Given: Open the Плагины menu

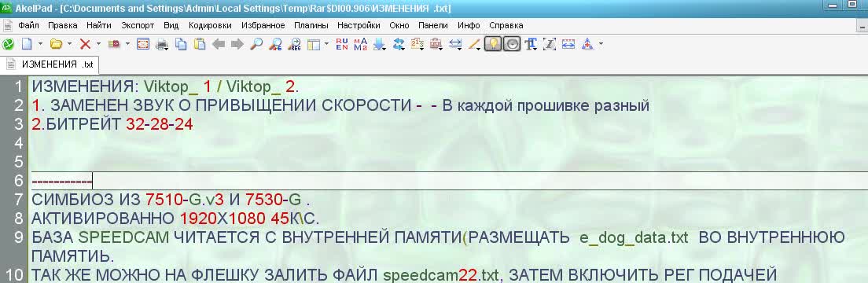Looking at the screenshot, I should click(x=311, y=25).
